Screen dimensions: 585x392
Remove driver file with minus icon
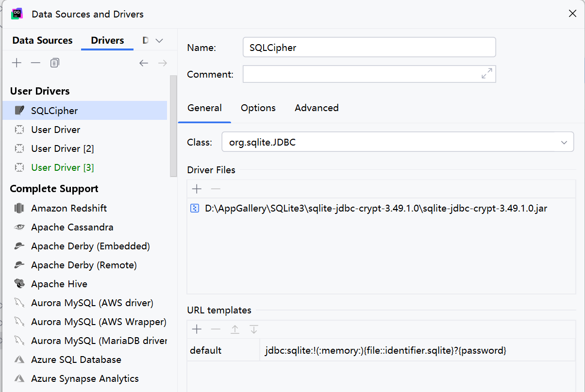[216, 189]
